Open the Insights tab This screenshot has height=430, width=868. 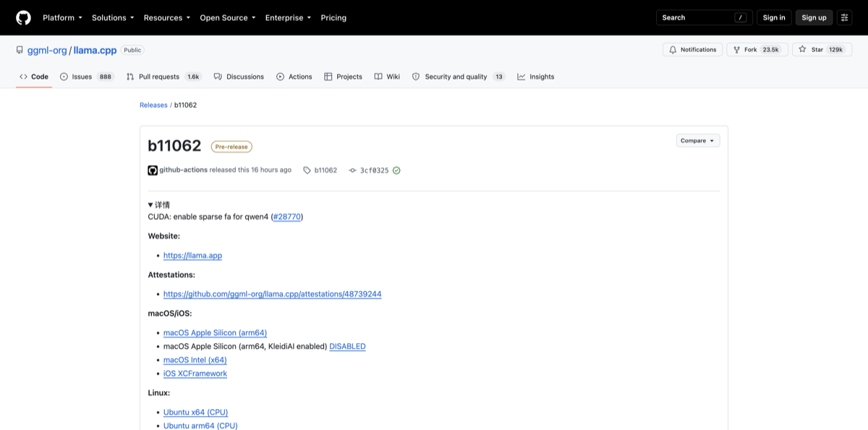tap(536, 77)
